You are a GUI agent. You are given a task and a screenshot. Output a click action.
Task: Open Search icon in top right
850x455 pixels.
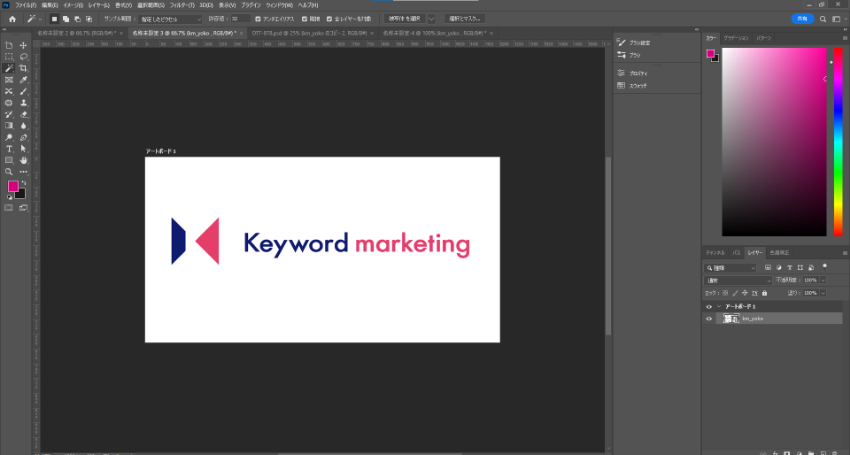tap(823, 19)
